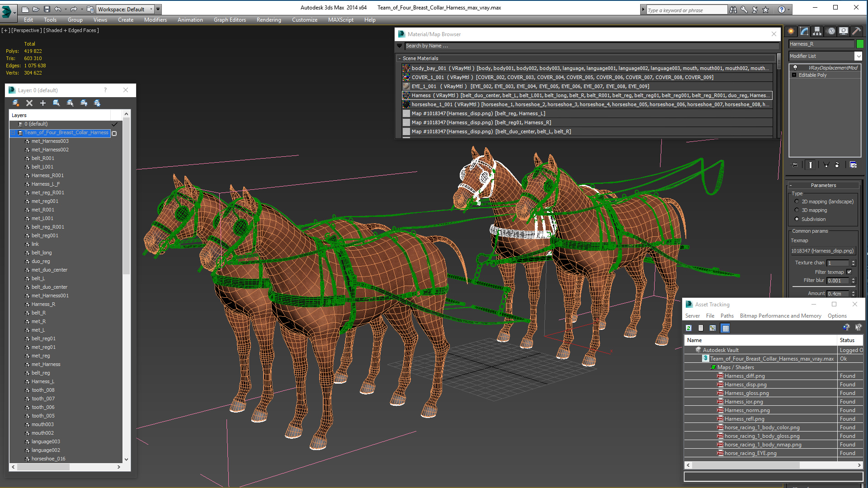Expand the Editable Poly modifier entry
This screenshot has width=868, height=488.
[794, 75]
